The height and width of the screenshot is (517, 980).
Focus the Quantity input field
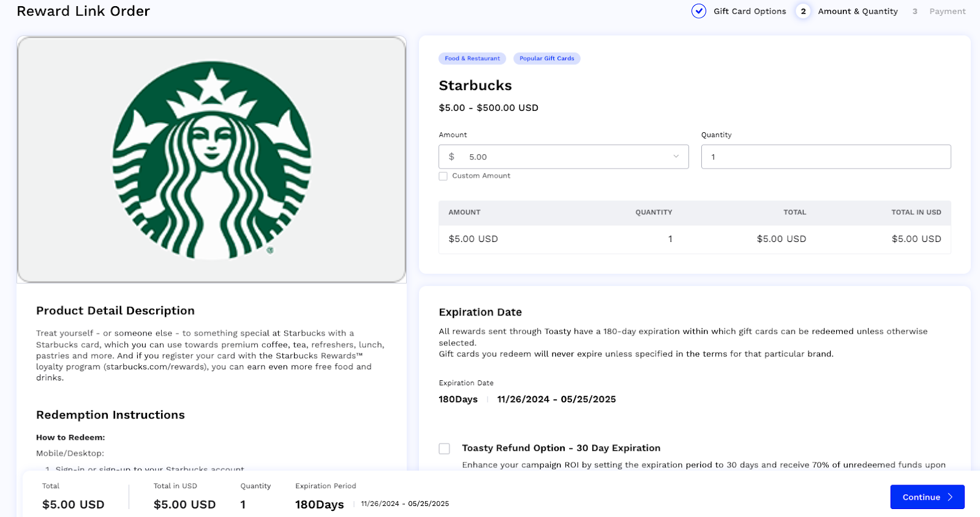tap(826, 157)
